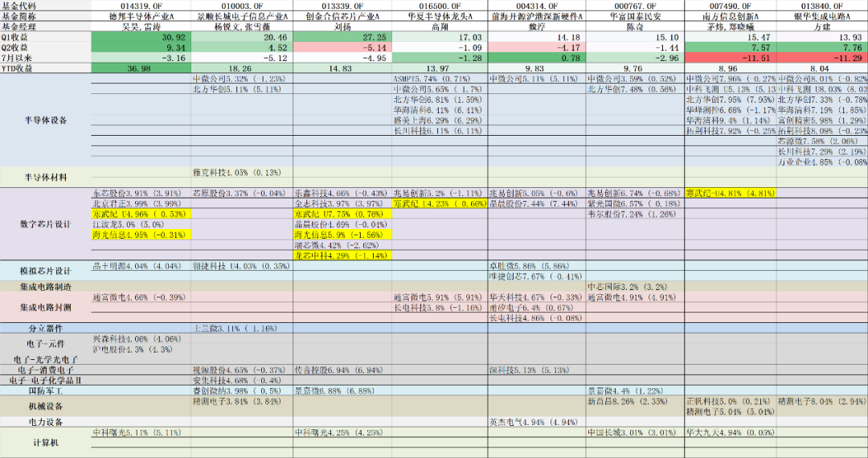Select holding 江波龙5.0% (5.0%)

pyautogui.click(x=129, y=224)
